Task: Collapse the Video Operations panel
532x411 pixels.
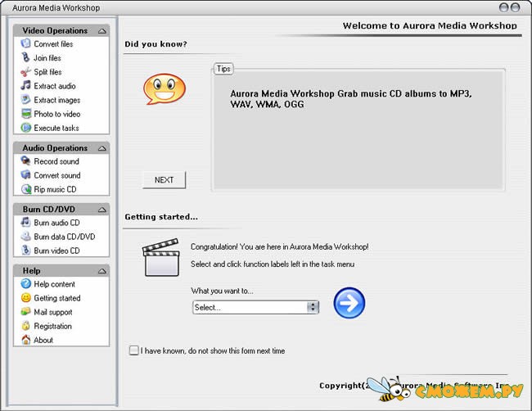Action: 101,31
